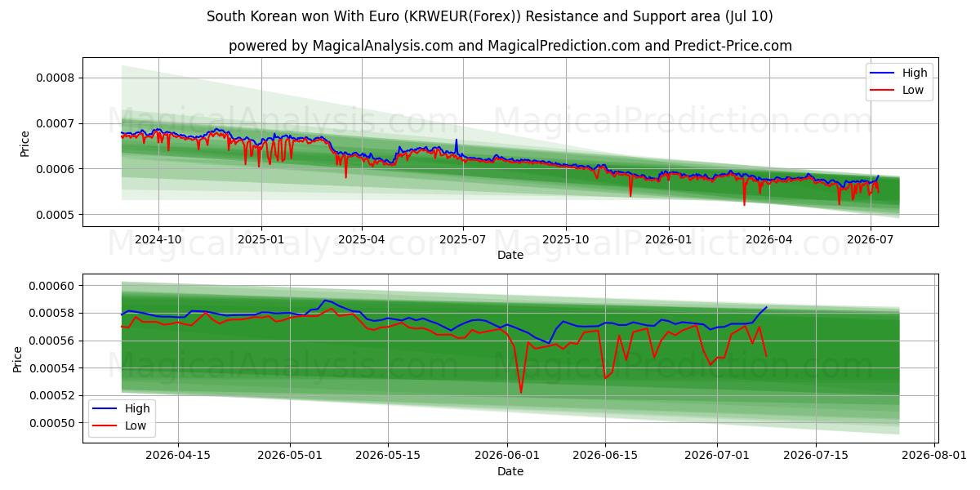Click the bottom chart 'Date' axis label
The image size is (980, 490).
click(x=510, y=471)
